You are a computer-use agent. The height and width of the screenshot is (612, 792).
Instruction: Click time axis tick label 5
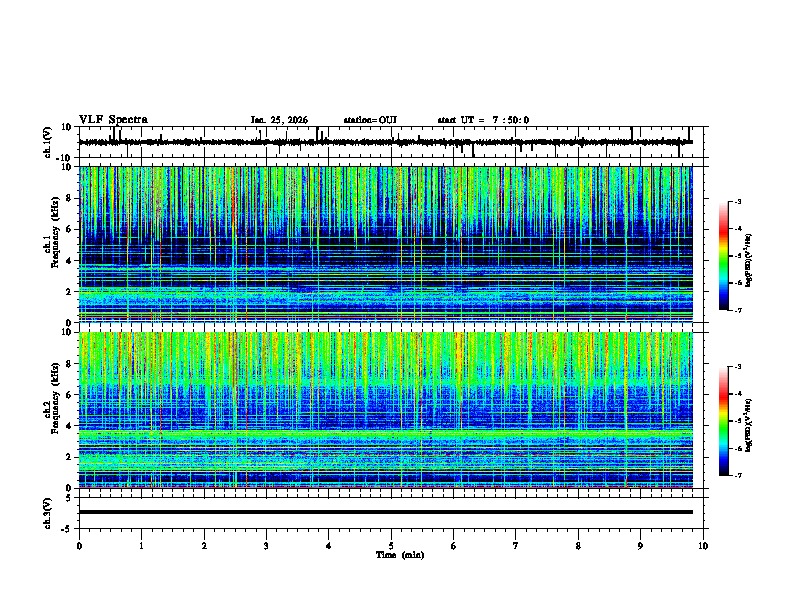(x=391, y=546)
